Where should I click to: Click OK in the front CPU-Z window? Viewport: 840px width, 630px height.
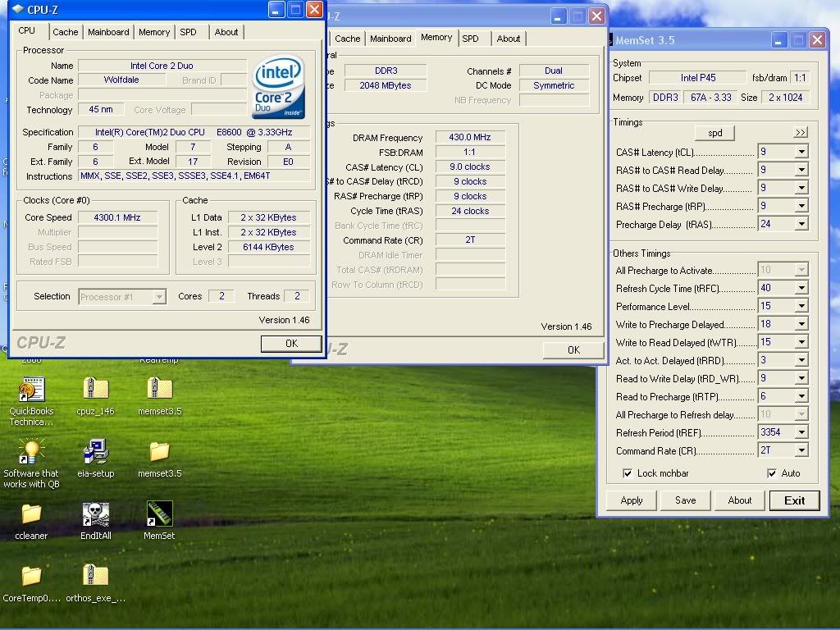point(291,344)
